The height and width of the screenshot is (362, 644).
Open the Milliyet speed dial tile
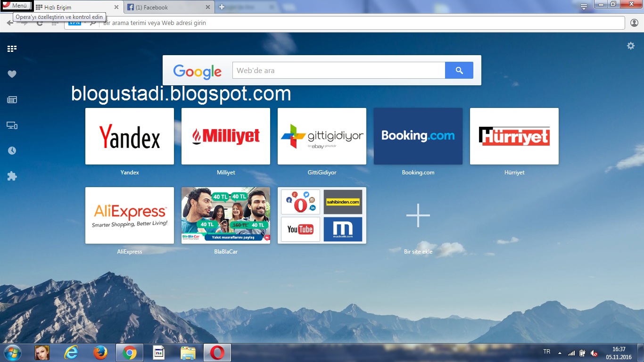226,136
